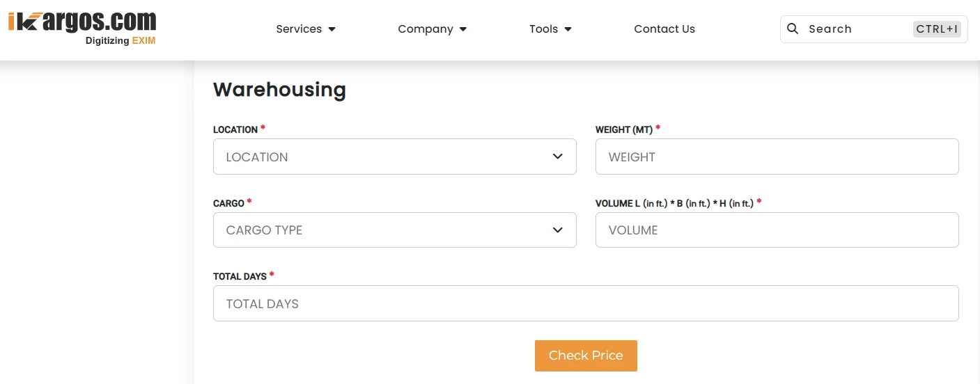The height and width of the screenshot is (384, 980).
Task: Click the chevron in the Cargo Type field
Action: pos(557,230)
